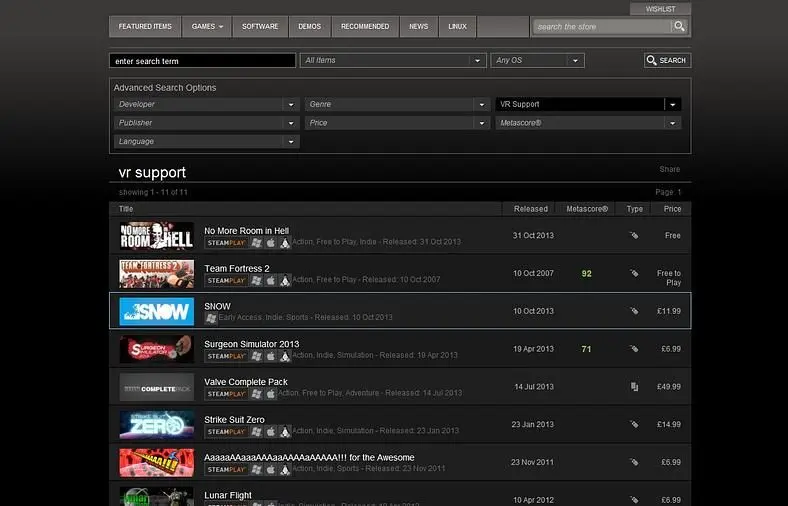Viewport: 788px width, 506px height.
Task: Open the Valve Complete Pack title
Action: 246,382
